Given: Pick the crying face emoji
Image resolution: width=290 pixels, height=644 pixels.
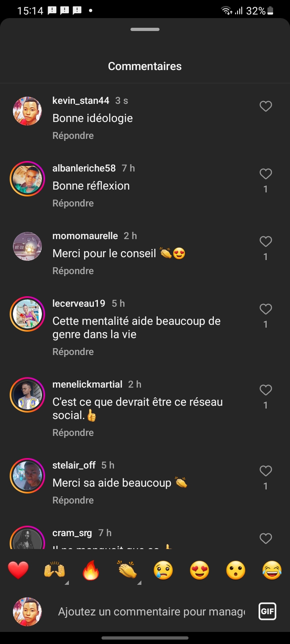Looking at the screenshot, I should (163, 570).
